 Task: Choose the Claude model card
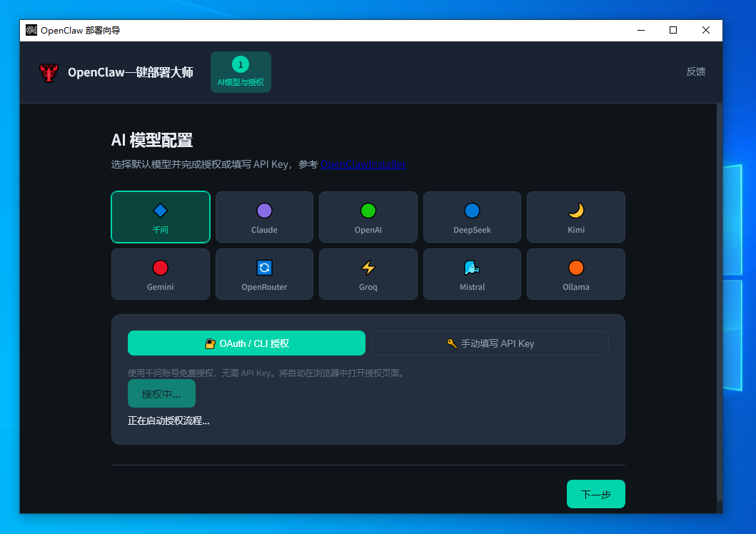pos(264,217)
